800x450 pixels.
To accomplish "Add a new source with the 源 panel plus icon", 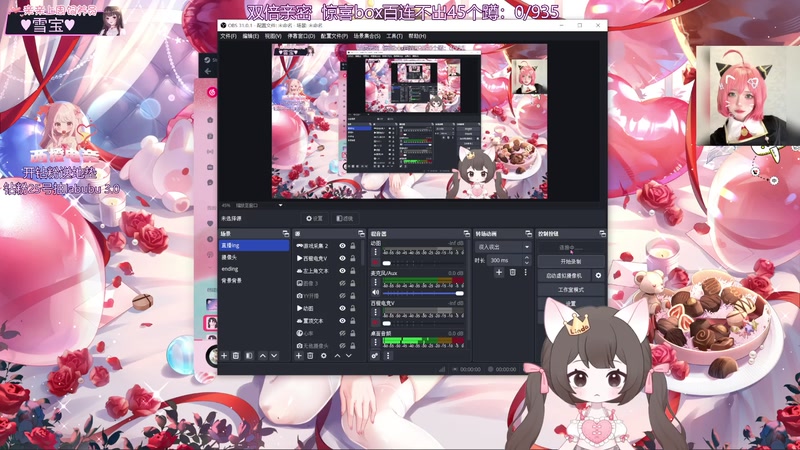I will pyautogui.click(x=298, y=356).
